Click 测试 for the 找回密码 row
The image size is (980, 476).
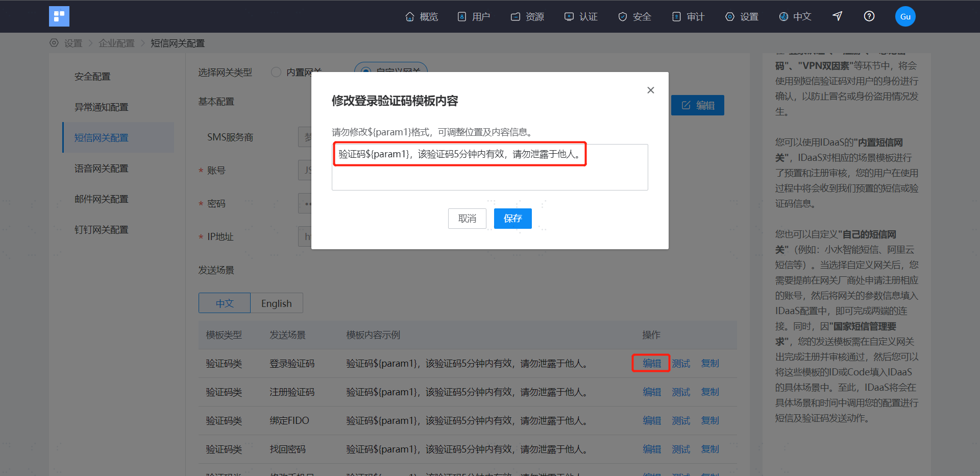coord(681,449)
